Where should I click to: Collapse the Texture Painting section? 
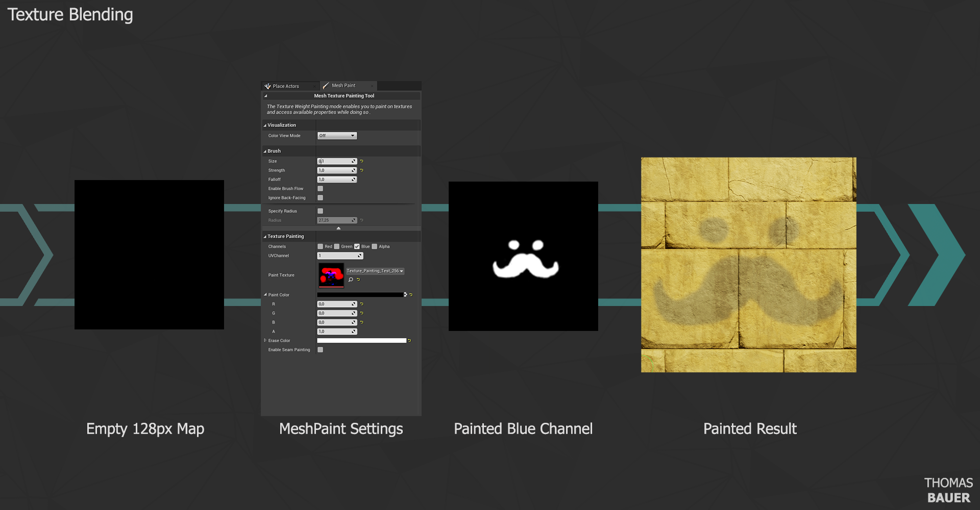(265, 237)
